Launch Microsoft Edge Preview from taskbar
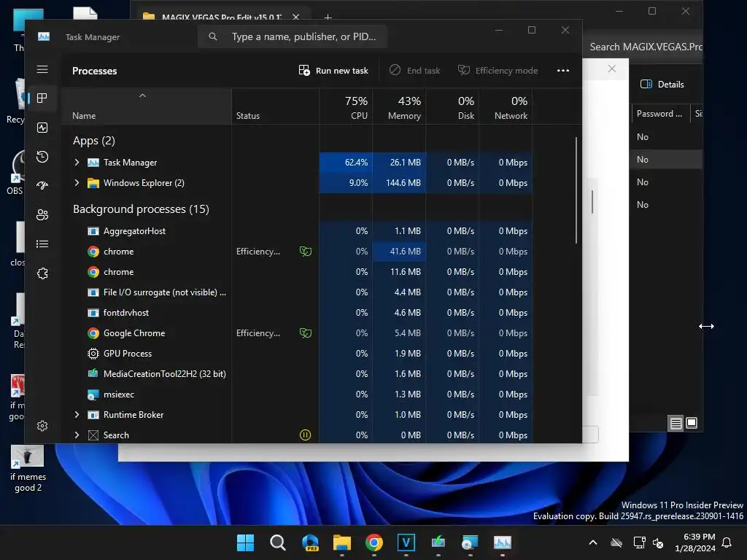The width and height of the screenshot is (747, 560). click(310, 542)
